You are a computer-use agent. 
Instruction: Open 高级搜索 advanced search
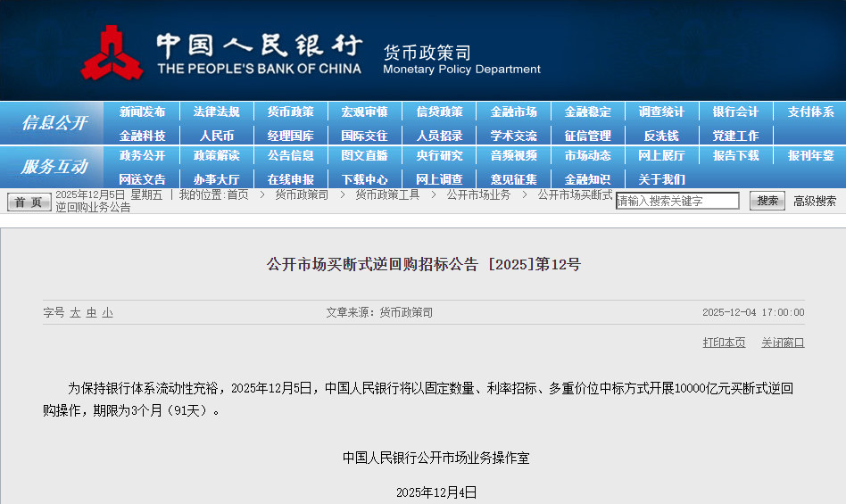[x=815, y=202]
